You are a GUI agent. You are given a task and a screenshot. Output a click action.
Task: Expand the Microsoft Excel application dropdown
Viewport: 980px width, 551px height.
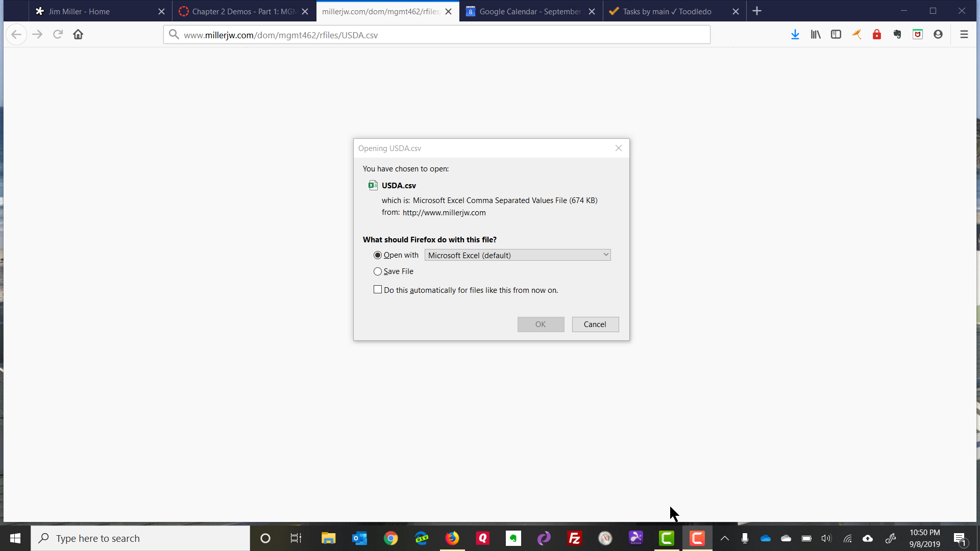518,255
